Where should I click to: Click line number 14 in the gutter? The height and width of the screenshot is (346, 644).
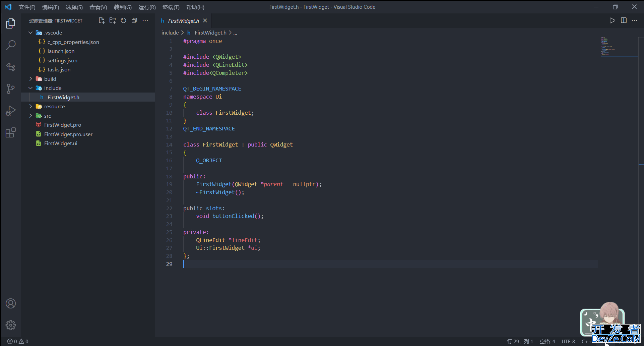(169, 145)
